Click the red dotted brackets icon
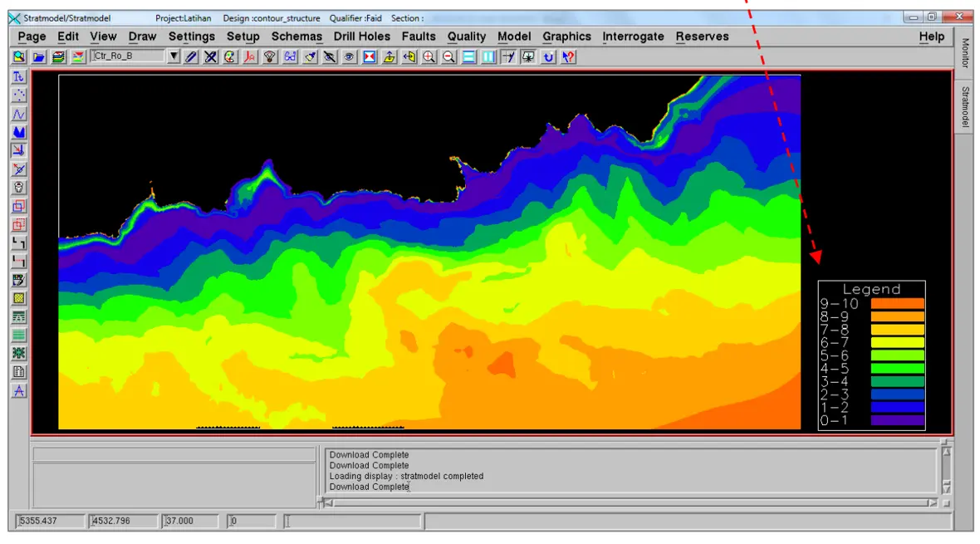Screen dimensions: 980x544 click(19, 262)
